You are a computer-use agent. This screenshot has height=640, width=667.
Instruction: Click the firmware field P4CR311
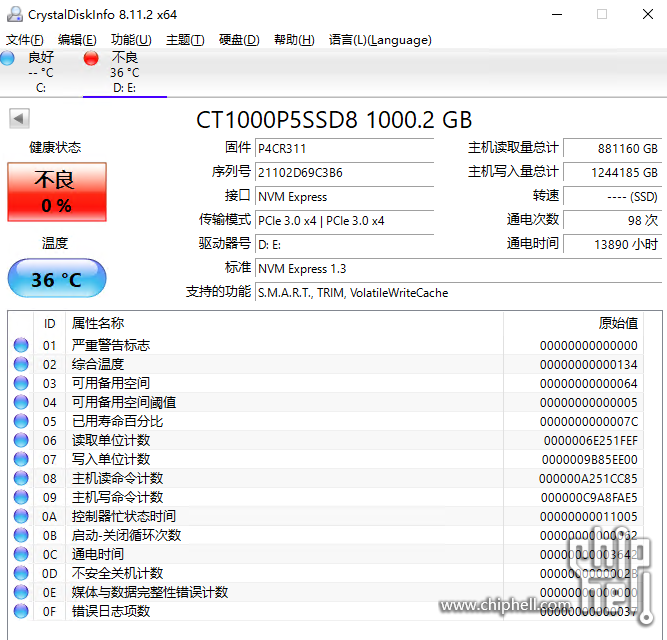click(x=344, y=148)
